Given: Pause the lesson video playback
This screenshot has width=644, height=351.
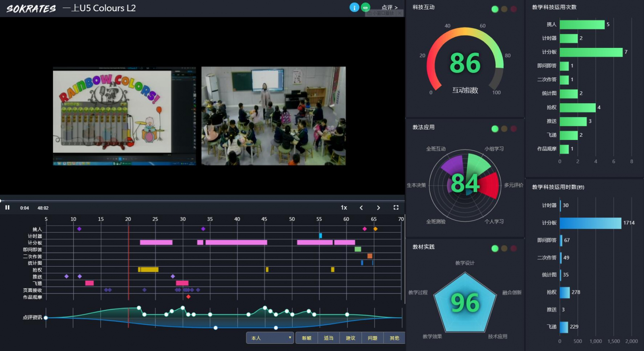Looking at the screenshot, I should [7, 207].
